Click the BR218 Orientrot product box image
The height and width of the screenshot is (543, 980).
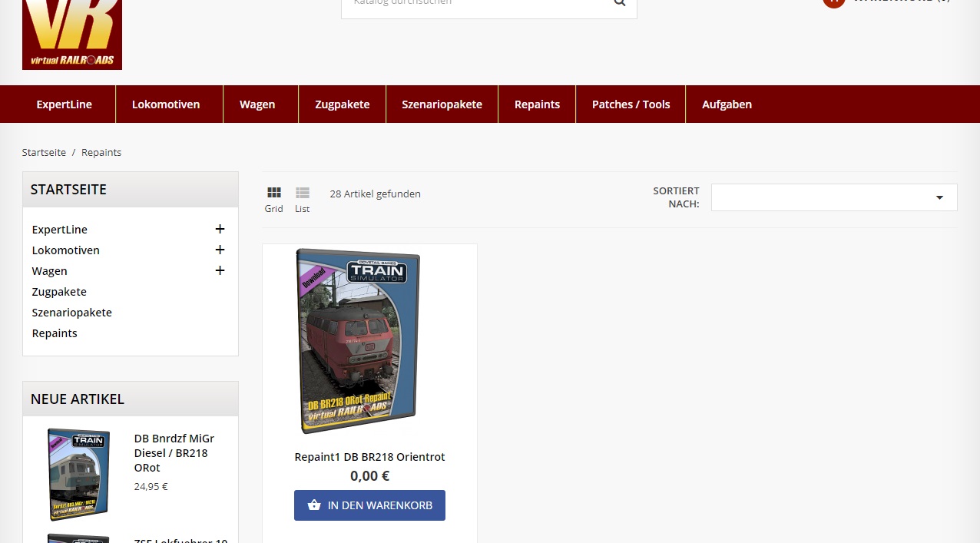pos(359,341)
